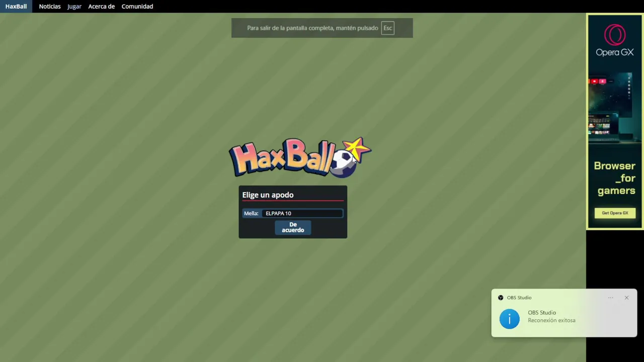Close the OBS Studio notification
The width and height of the screenshot is (644, 362).
tap(626, 298)
